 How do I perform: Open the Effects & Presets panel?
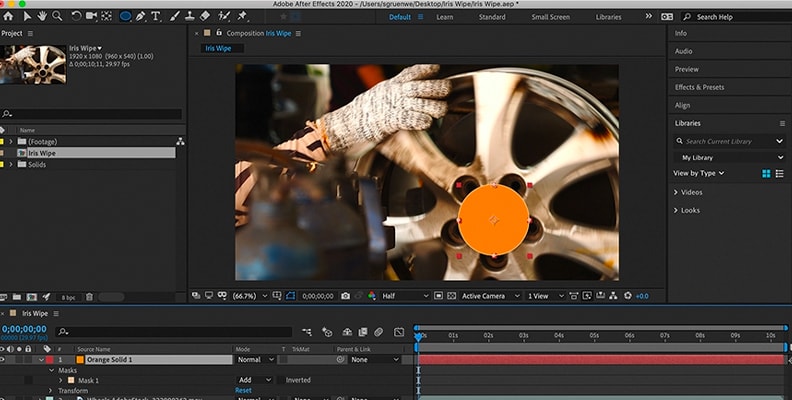click(699, 87)
